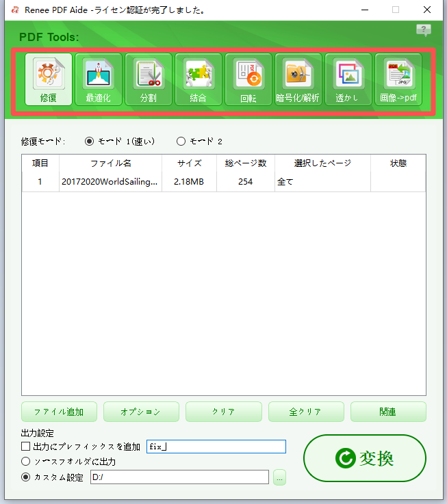Image resolution: width=447 pixels, height=504 pixels.
Task: Click the 全クリア button
Action: coord(306,412)
